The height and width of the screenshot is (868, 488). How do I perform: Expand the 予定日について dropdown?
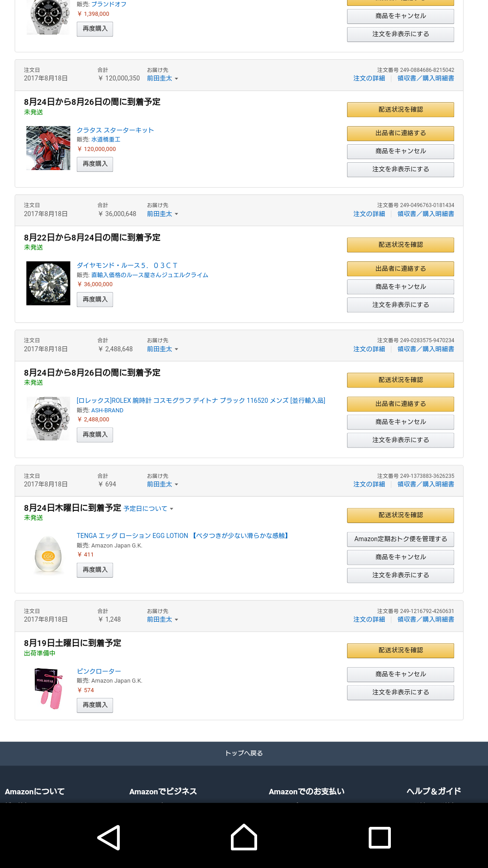[x=148, y=509]
